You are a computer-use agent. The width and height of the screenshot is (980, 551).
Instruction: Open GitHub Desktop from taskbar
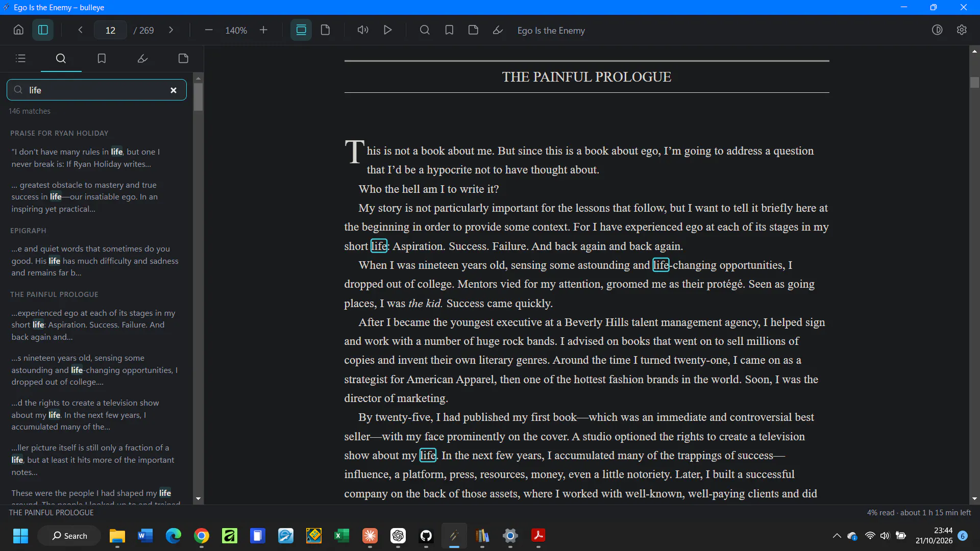(x=426, y=536)
